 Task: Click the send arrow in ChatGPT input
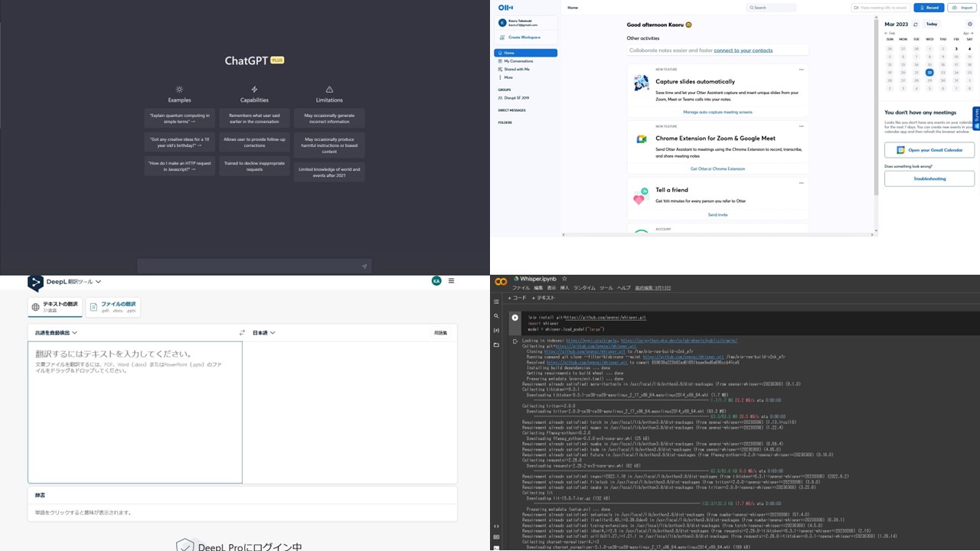click(x=364, y=266)
